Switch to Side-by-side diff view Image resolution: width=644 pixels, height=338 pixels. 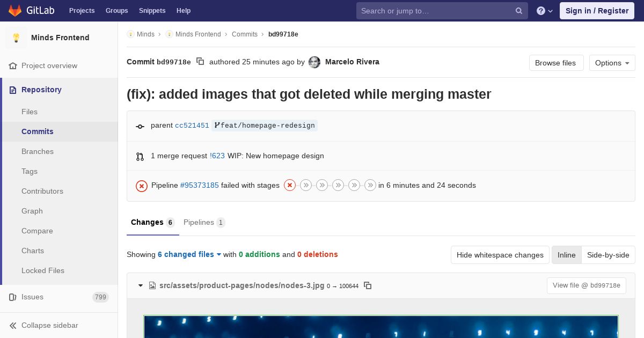click(x=608, y=255)
